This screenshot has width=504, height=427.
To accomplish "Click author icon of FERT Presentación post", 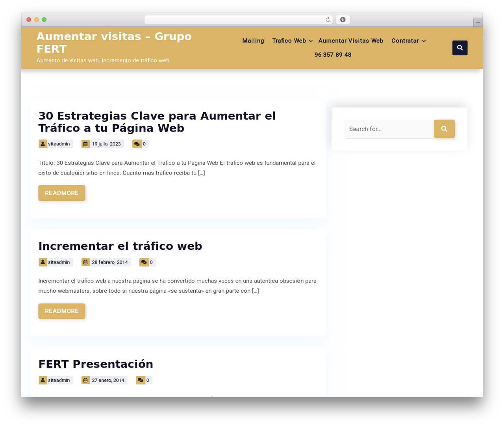I will click(x=43, y=380).
